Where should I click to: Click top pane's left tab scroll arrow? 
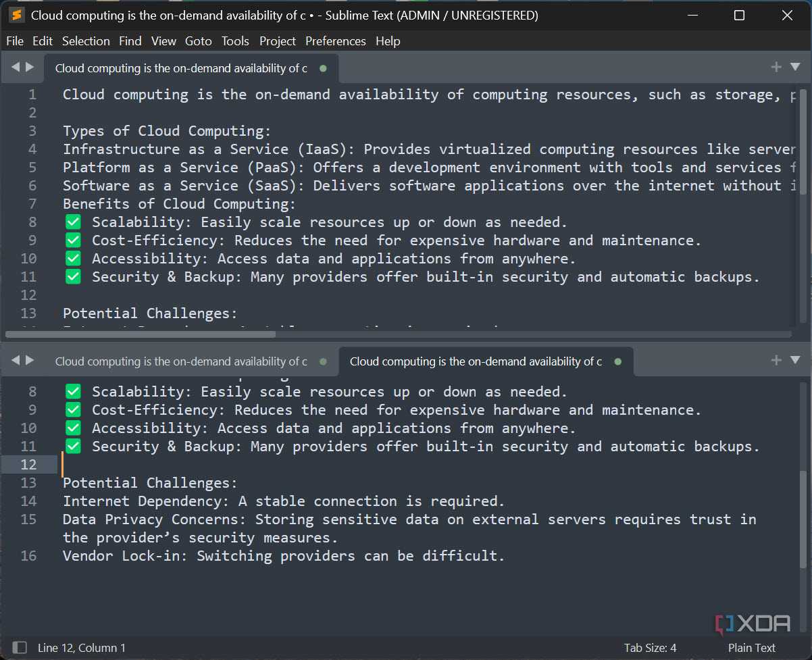point(16,67)
